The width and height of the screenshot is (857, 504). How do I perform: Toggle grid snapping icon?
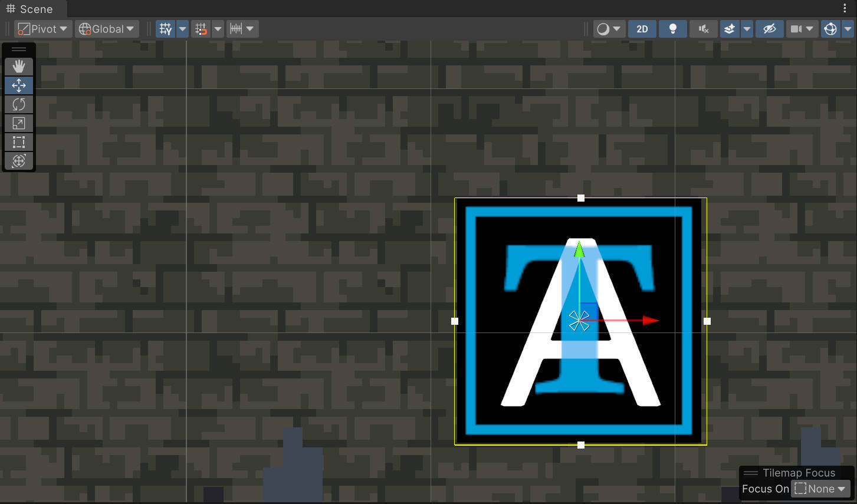pyautogui.click(x=201, y=29)
